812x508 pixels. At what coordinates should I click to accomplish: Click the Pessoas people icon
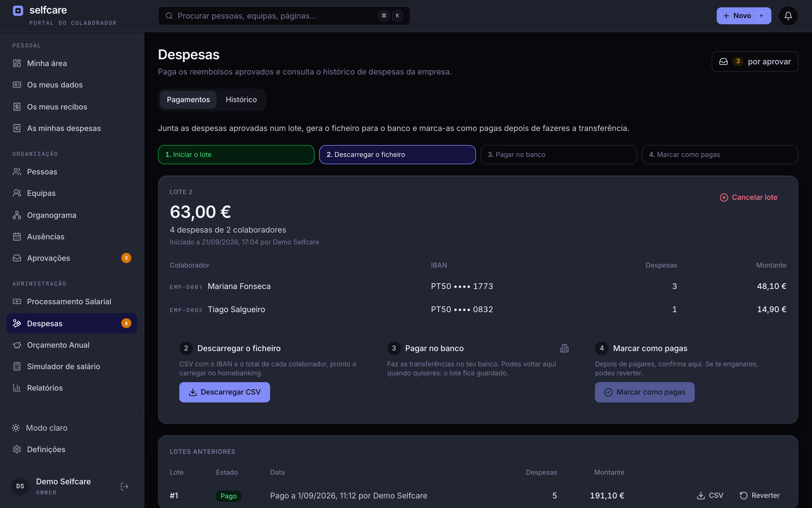[17, 172]
